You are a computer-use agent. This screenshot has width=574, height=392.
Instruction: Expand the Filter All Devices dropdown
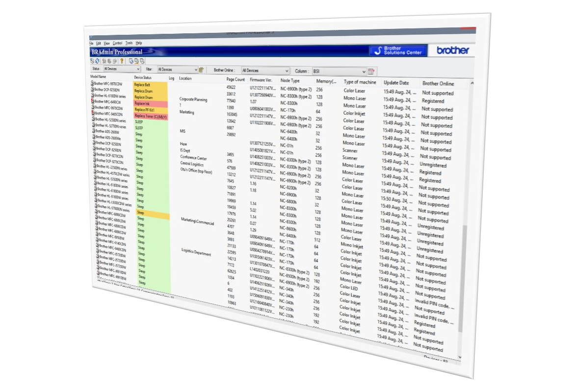[x=177, y=70]
